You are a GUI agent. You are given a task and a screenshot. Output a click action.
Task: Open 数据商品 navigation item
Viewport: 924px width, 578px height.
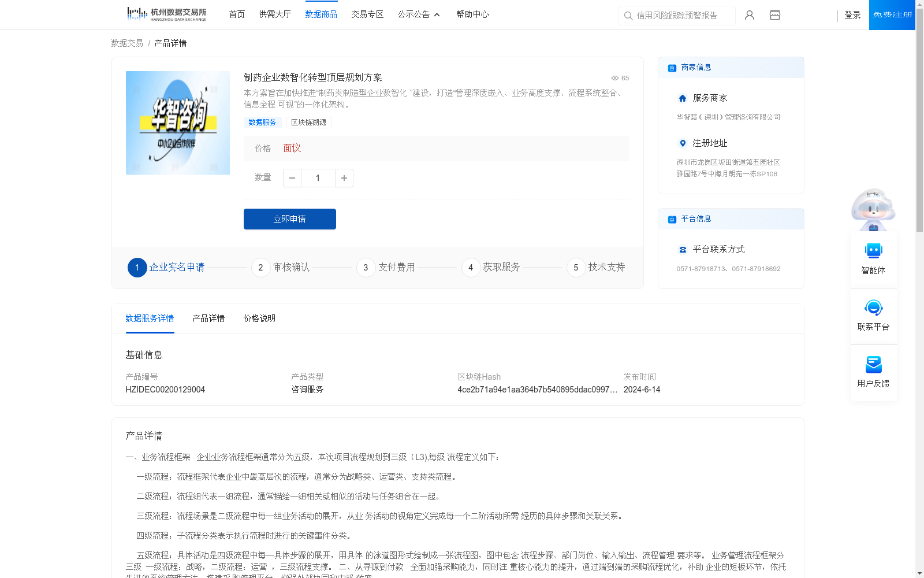(x=321, y=14)
